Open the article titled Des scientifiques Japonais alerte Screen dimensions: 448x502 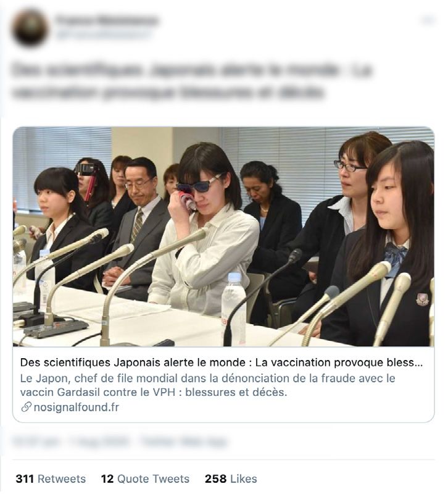coord(222,362)
